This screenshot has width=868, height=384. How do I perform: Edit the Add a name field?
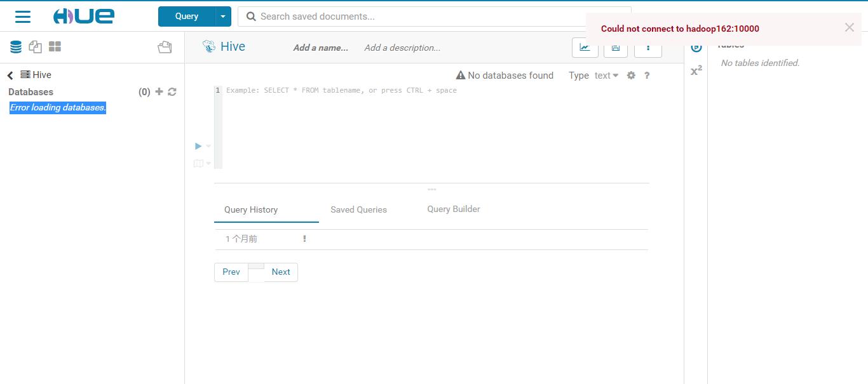[x=321, y=48]
